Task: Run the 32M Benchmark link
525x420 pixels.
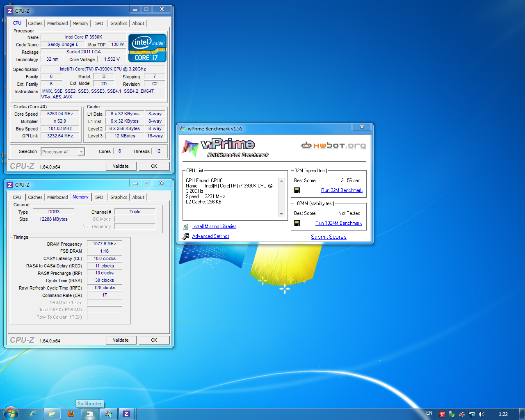Action: [x=342, y=190]
